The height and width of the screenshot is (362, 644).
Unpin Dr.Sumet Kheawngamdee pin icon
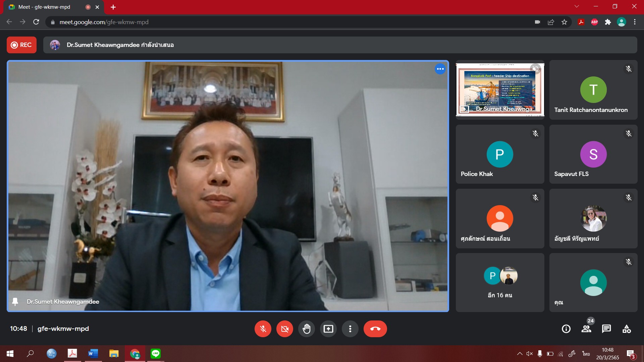pos(15,302)
